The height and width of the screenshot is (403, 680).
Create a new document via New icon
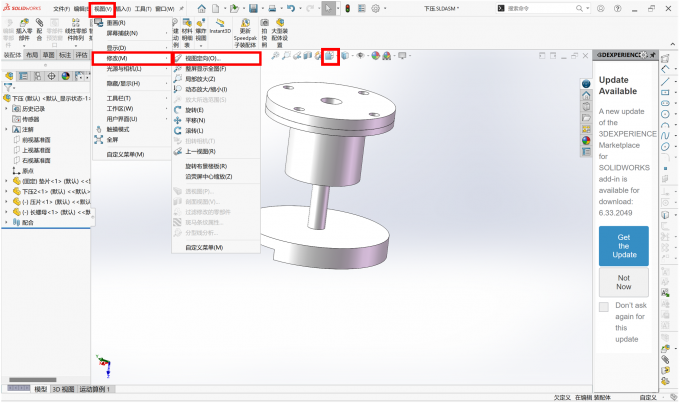216,8
